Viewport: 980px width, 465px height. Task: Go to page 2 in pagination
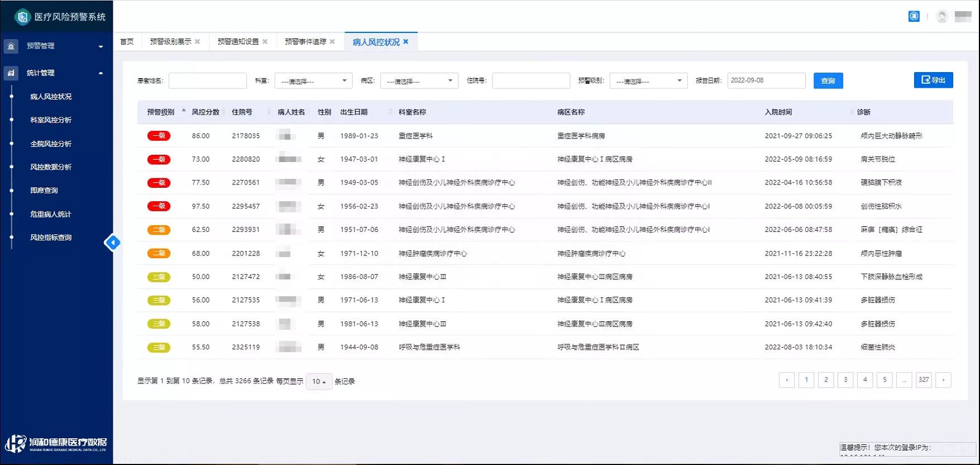[x=826, y=380]
